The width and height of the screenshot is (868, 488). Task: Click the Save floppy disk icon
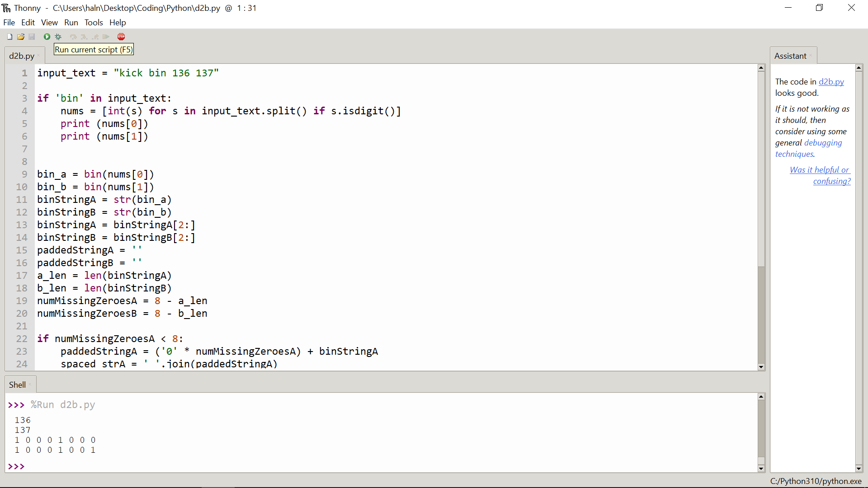(x=32, y=37)
